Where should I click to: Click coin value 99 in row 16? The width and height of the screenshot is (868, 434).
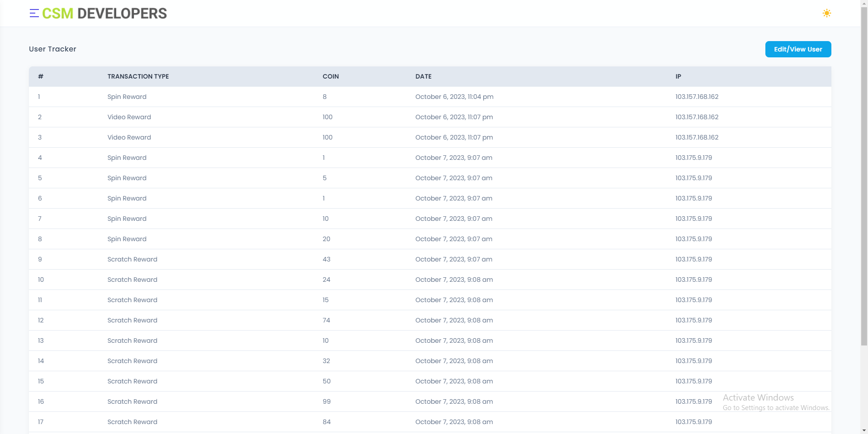click(326, 401)
